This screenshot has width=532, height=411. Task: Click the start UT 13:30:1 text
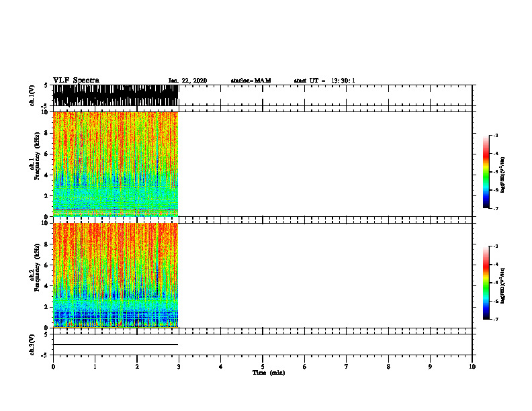click(324, 81)
